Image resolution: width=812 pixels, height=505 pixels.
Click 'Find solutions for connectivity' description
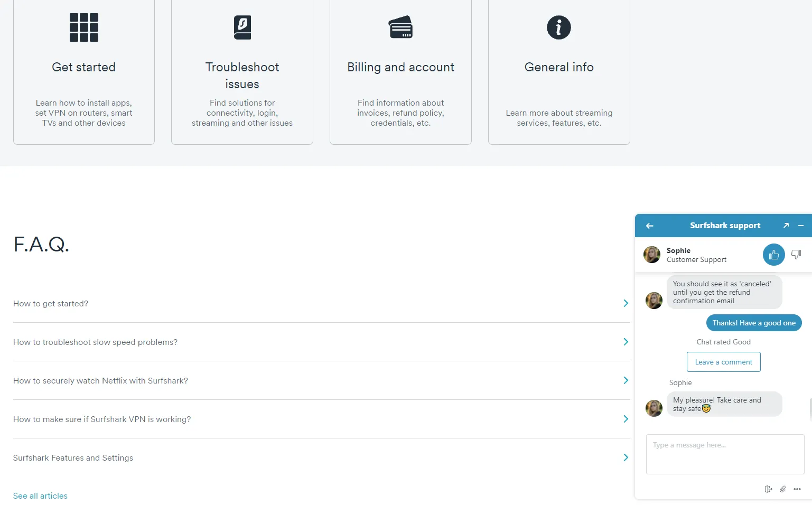pos(242,113)
